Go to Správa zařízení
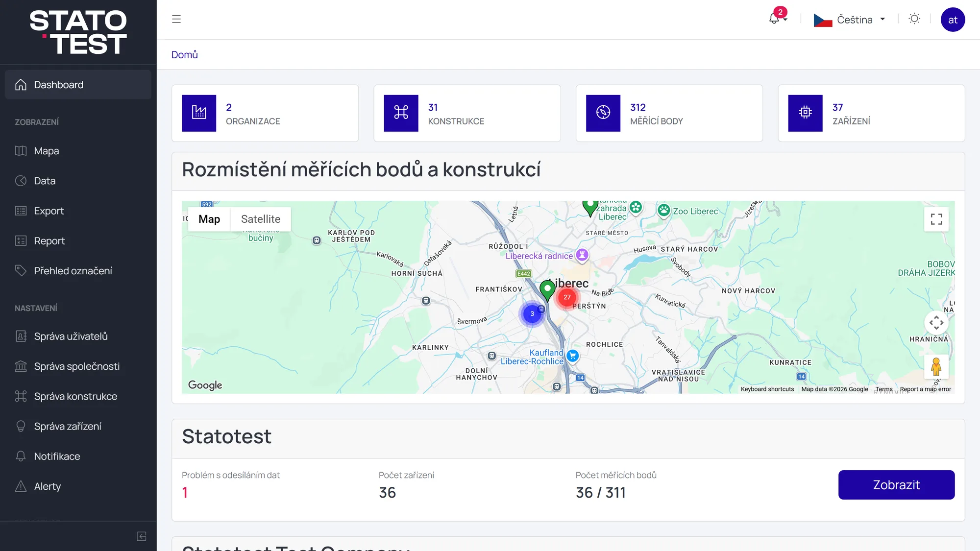 [78, 426]
